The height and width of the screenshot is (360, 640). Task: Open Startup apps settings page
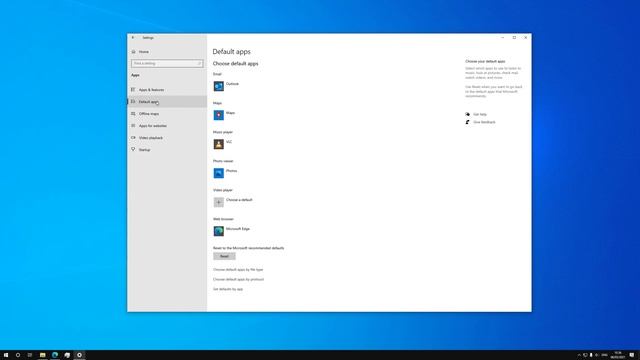pyautogui.click(x=167, y=150)
